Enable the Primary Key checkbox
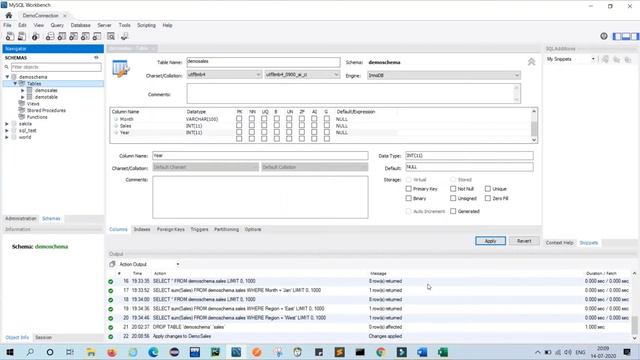640x360 pixels. (409, 189)
